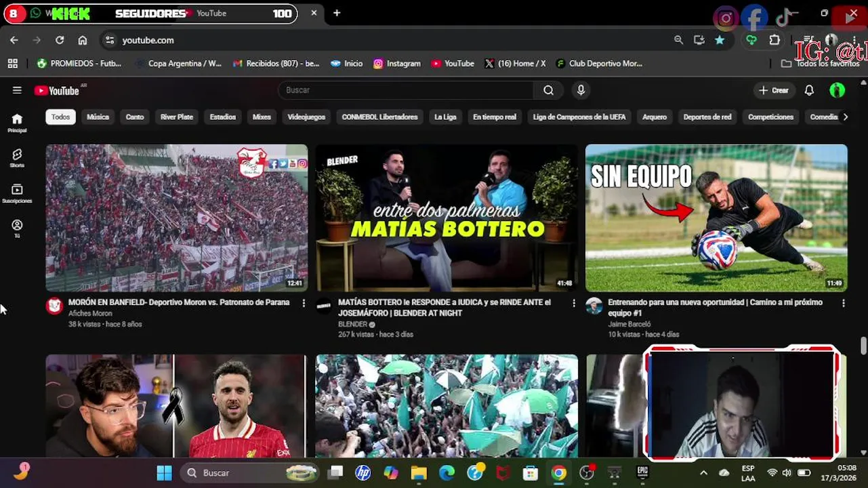
Task: Select the Competiciones filter chip
Action: pyautogui.click(x=770, y=117)
